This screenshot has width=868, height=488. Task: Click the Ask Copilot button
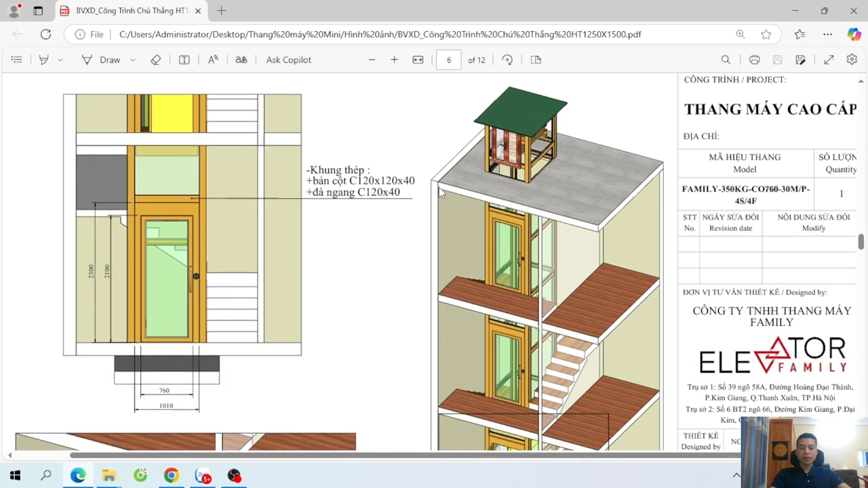(x=288, y=60)
